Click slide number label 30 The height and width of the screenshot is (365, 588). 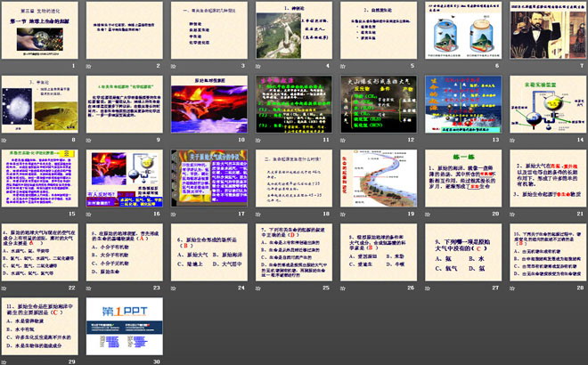click(157, 362)
